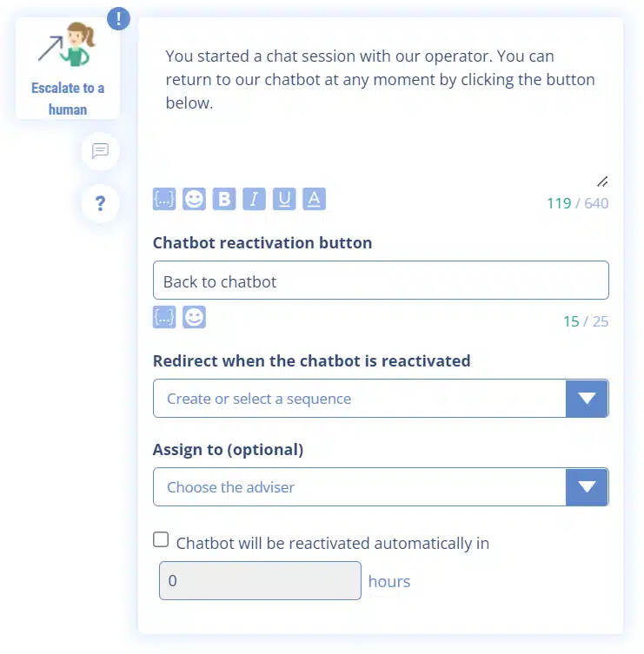This screenshot has height=654, width=644.
Task: Click arrow of the adviser dropdown
Action: coord(587,487)
